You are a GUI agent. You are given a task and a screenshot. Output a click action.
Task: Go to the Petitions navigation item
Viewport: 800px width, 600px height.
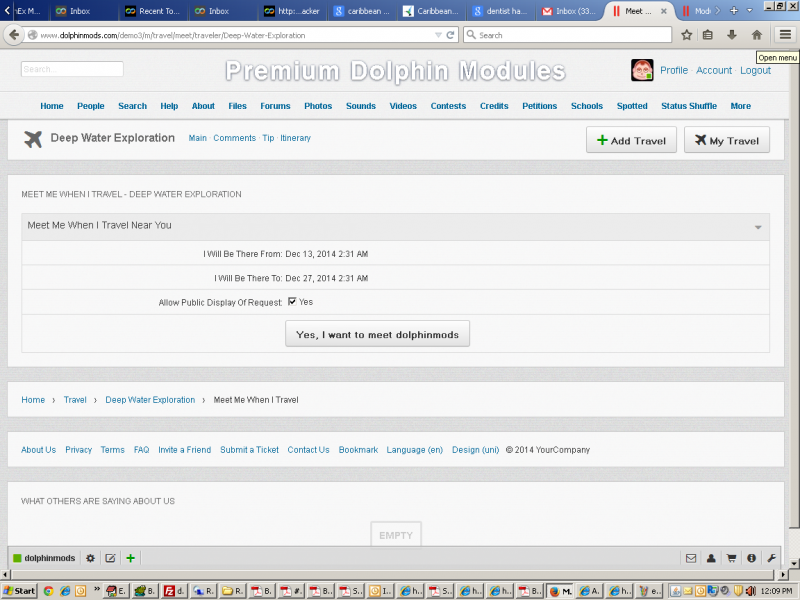pos(539,106)
